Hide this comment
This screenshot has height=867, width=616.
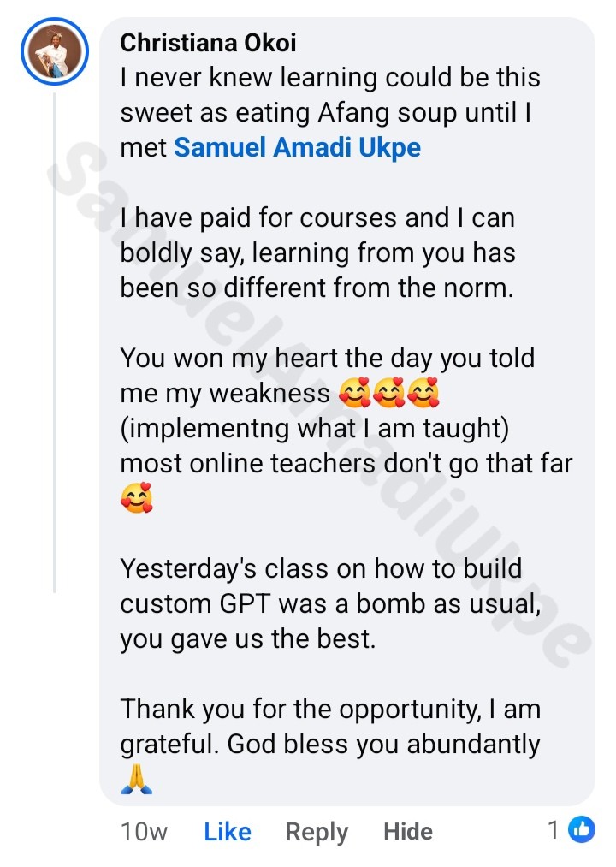pos(408,831)
